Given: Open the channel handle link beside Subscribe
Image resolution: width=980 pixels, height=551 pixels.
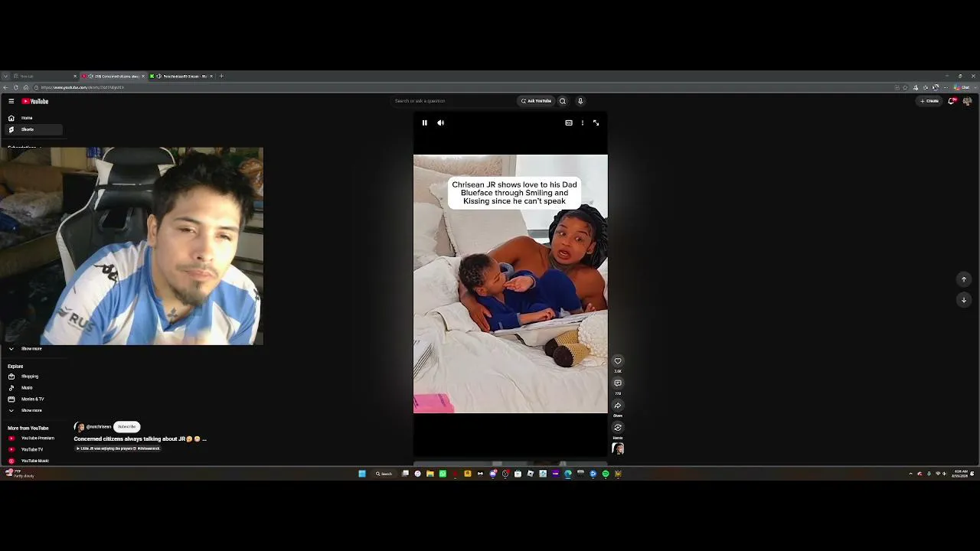Looking at the screenshot, I should click(x=99, y=427).
